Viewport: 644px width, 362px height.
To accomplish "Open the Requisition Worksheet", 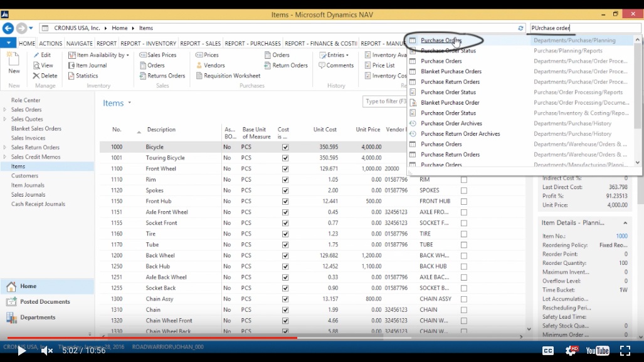I will 228,76.
